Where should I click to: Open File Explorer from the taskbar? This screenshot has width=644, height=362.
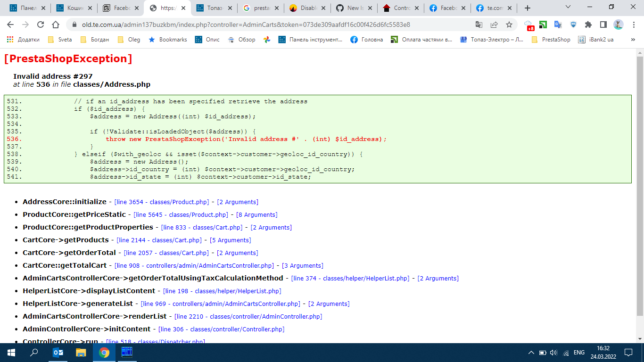pyautogui.click(x=81, y=353)
